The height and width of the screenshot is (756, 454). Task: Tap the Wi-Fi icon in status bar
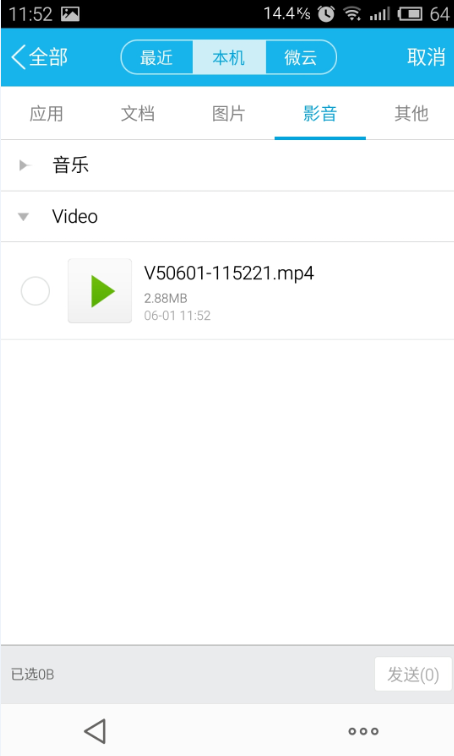tap(352, 14)
